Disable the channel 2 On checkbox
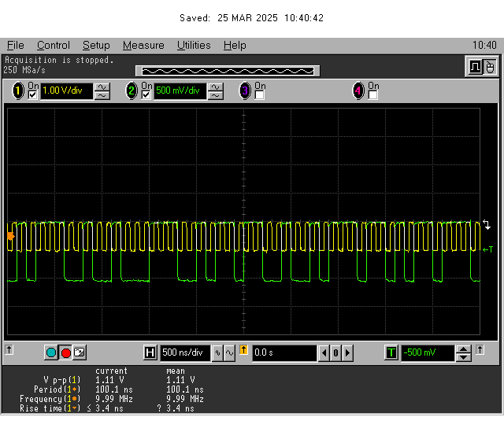This screenshot has width=504, height=428. pyautogui.click(x=146, y=95)
